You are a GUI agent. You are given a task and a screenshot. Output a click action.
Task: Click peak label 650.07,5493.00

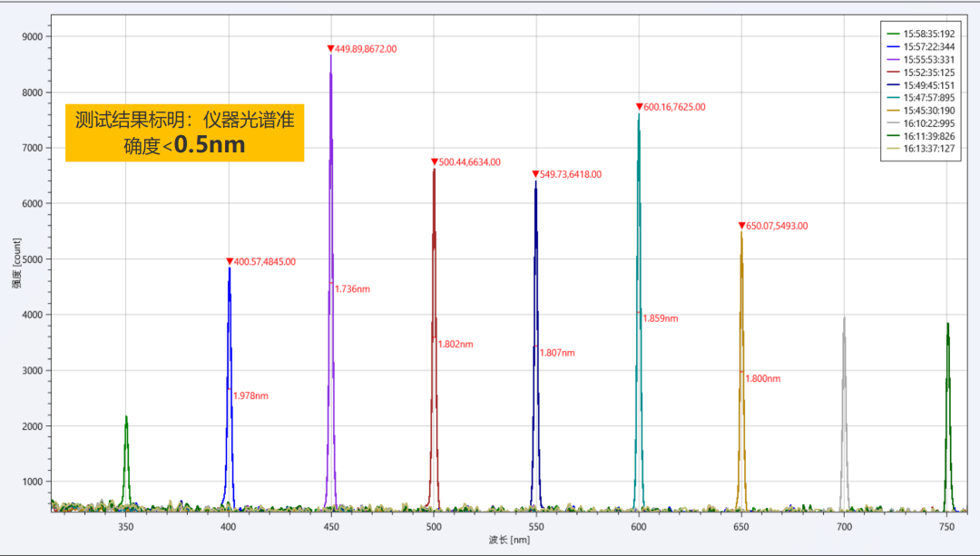click(777, 226)
